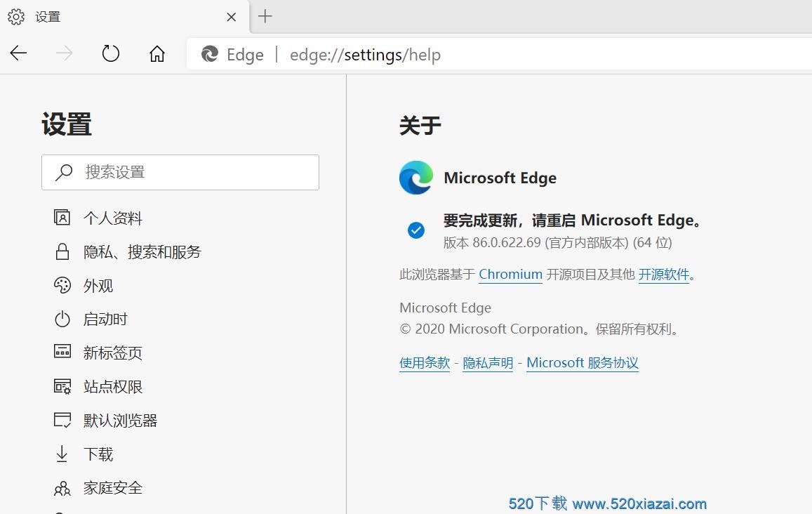
Task: Click the 站点权限 icon
Action: pyautogui.click(x=62, y=386)
